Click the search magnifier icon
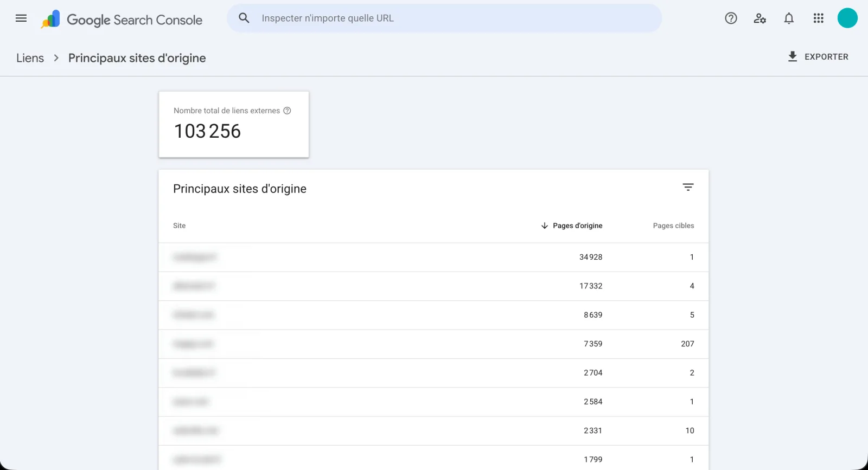The width and height of the screenshot is (868, 470). tap(244, 18)
